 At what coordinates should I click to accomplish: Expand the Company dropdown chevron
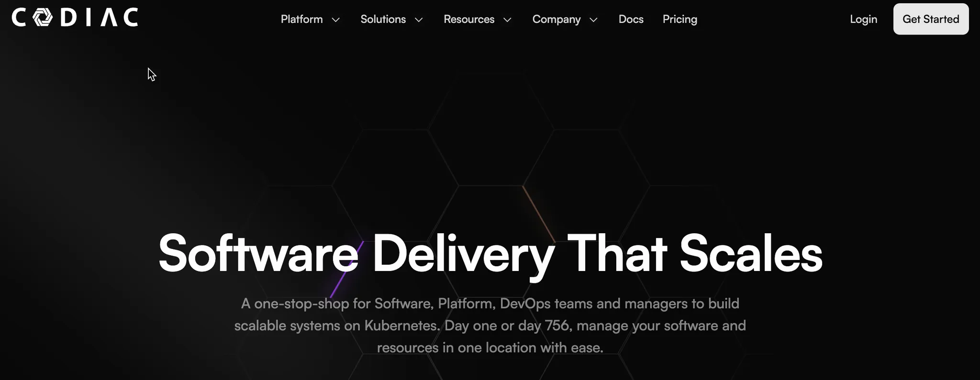[x=593, y=20]
